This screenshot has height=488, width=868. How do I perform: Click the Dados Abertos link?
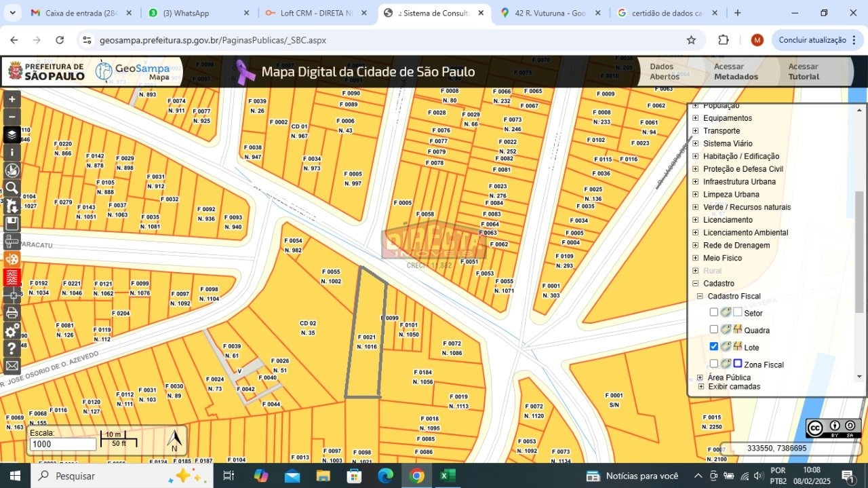tap(665, 71)
